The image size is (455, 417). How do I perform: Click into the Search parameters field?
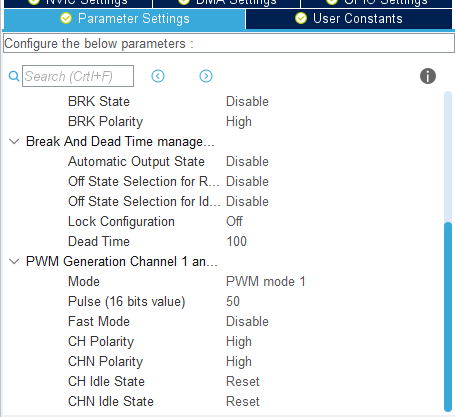(78, 76)
